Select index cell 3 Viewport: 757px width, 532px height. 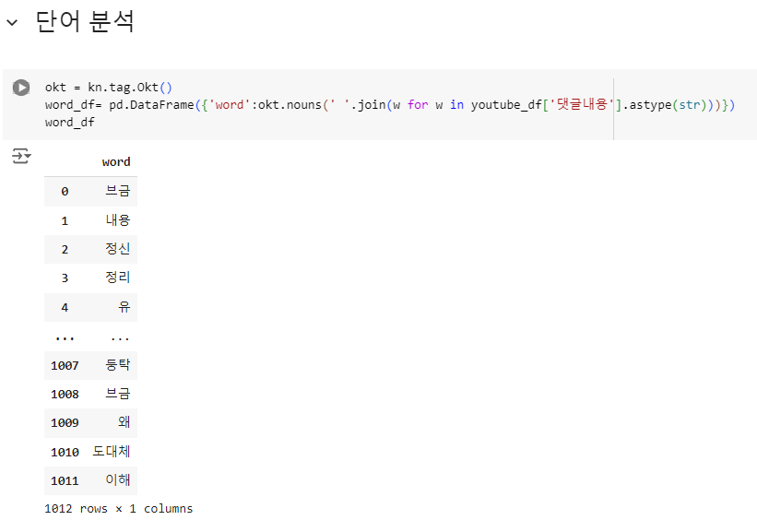pos(65,278)
